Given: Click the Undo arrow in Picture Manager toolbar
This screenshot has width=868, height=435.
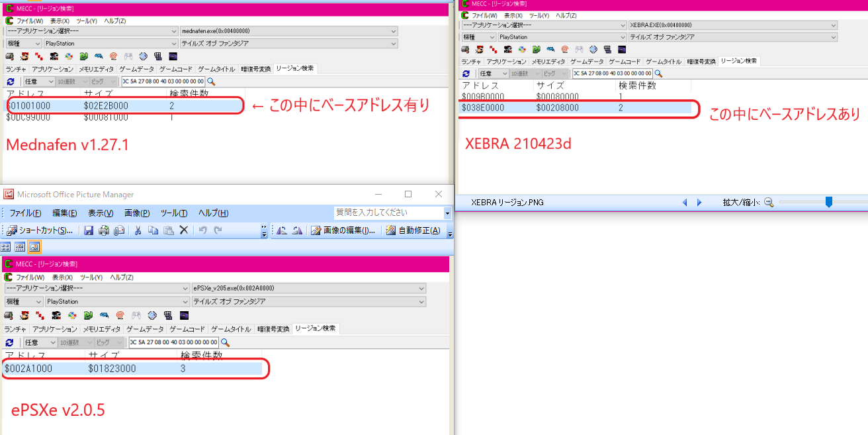Looking at the screenshot, I should pos(203,230).
